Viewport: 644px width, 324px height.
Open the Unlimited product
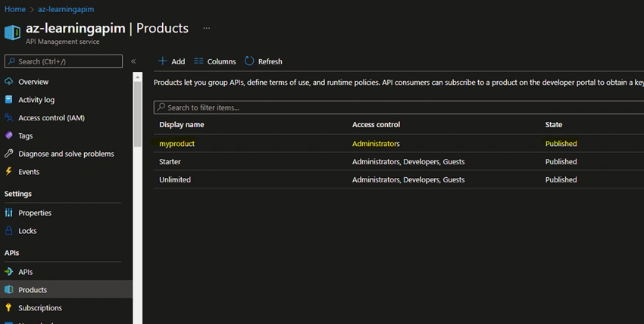(175, 179)
